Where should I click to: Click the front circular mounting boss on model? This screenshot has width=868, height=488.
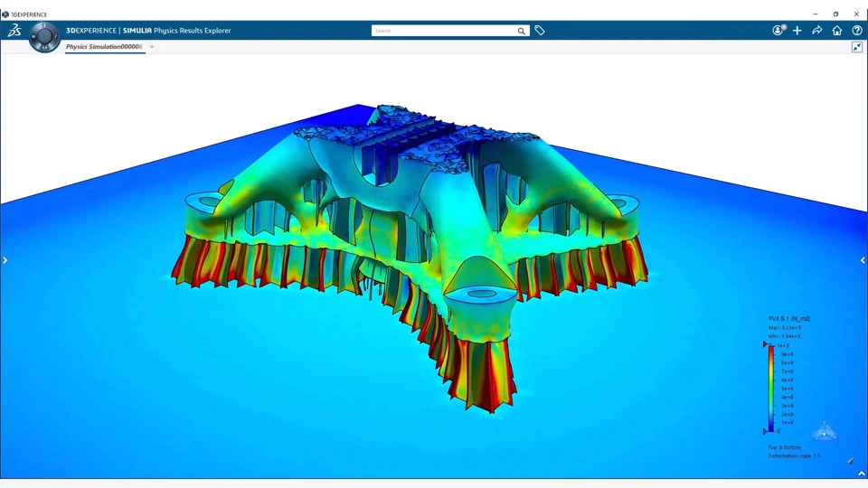(482, 293)
